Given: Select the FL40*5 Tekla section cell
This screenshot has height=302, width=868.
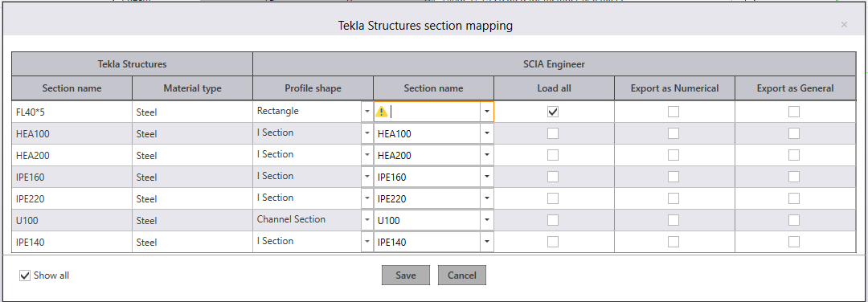Looking at the screenshot, I should click(72, 112).
